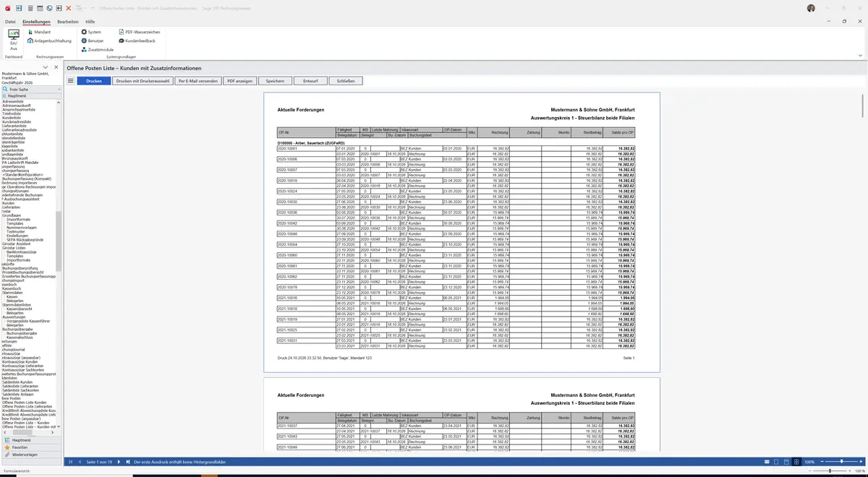Click the Speichern button
868x477 pixels.
pyautogui.click(x=275, y=81)
